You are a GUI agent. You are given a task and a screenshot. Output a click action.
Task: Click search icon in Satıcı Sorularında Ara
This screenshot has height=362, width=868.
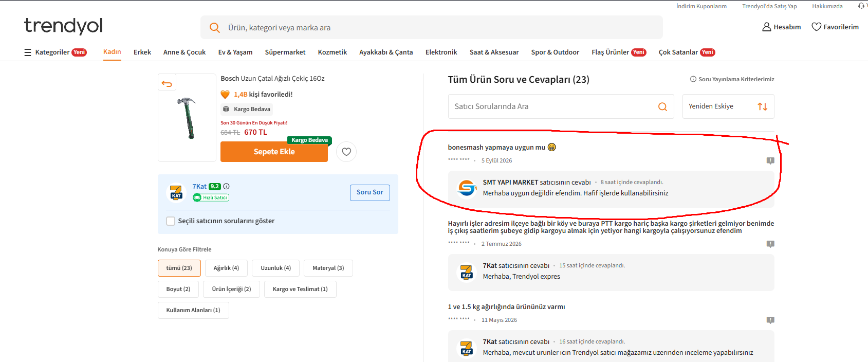point(662,106)
